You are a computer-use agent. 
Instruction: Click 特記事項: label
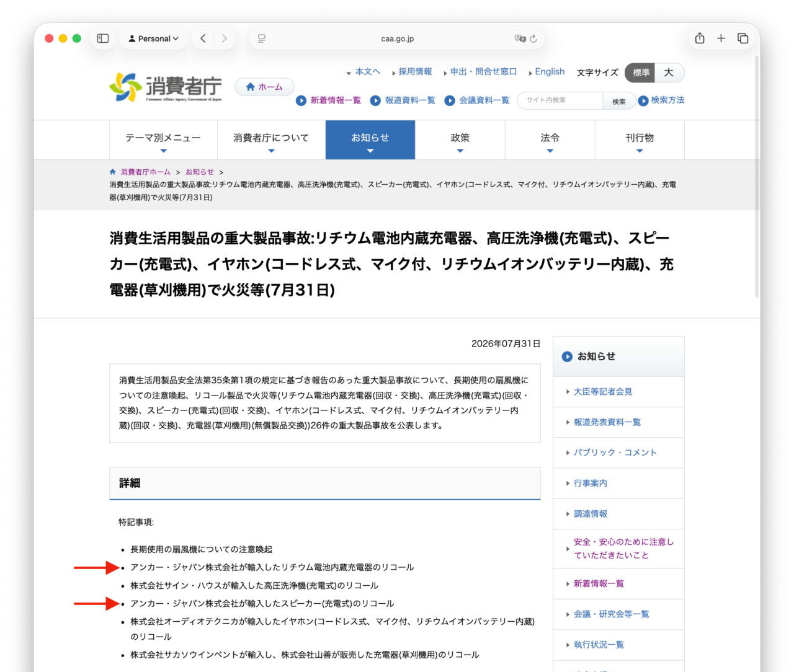click(x=136, y=522)
